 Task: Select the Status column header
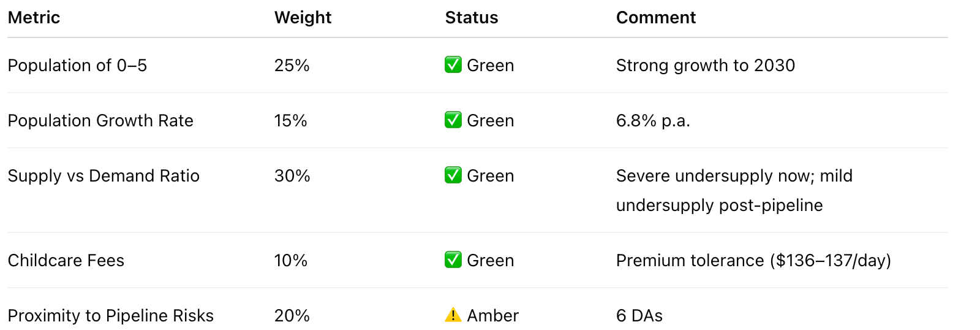click(x=472, y=18)
